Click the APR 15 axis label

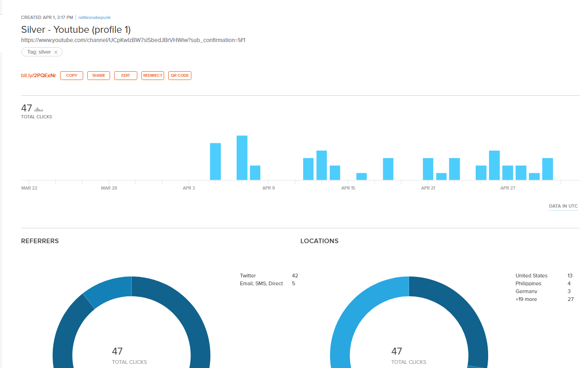pos(348,188)
